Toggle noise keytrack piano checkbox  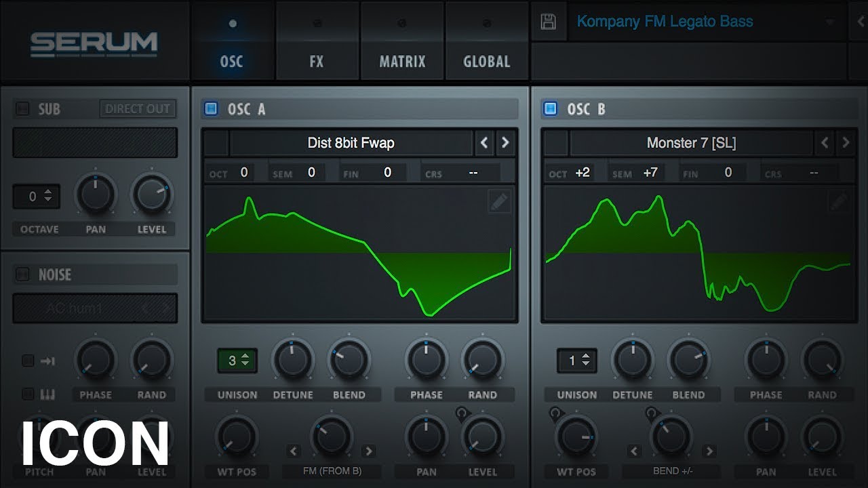click(x=28, y=394)
